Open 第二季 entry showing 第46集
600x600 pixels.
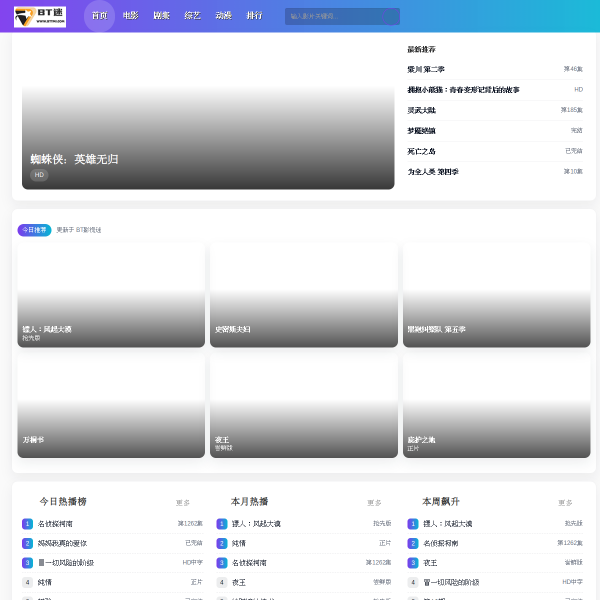[495, 69]
